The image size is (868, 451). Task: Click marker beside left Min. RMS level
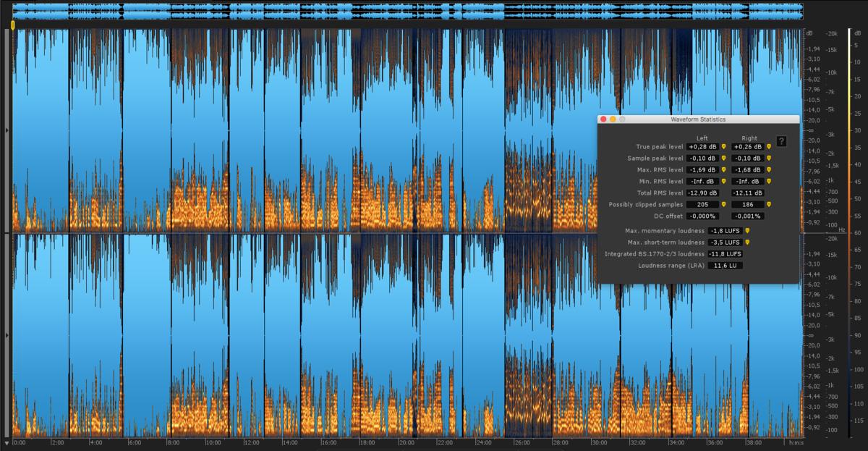[x=723, y=182]
